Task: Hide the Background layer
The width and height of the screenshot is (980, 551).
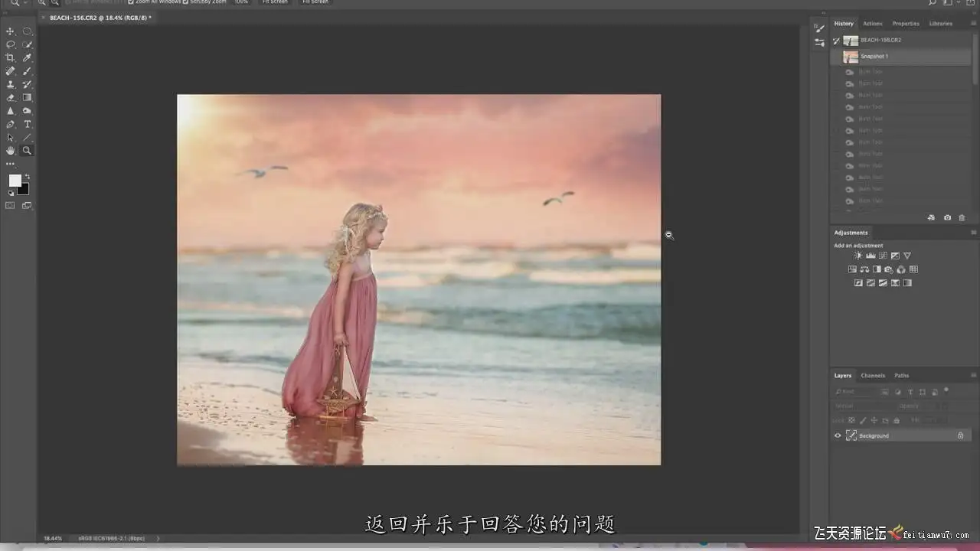Action: point(838,435)
